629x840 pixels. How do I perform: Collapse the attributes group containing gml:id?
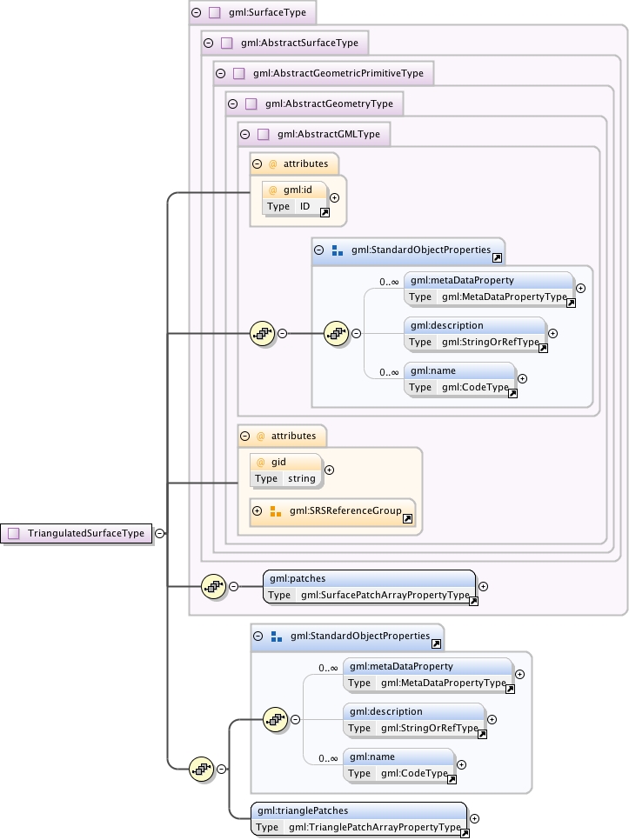coord(258,164)
